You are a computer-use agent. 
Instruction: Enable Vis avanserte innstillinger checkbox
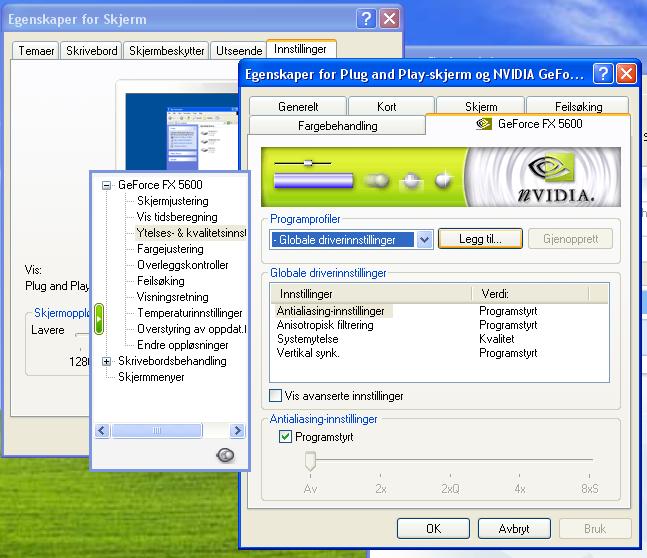pos(275,395)
